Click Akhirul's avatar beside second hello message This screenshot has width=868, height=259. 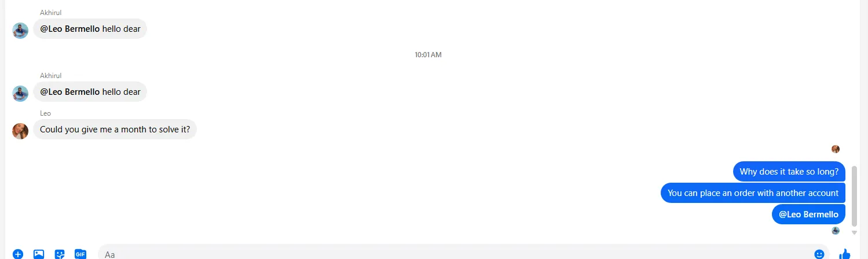pyautogui.click(x=20, y=94)
